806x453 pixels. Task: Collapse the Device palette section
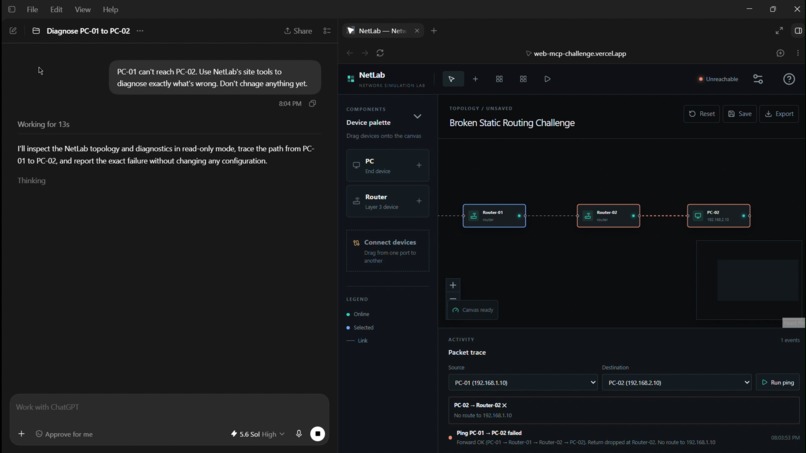[417, 117]
